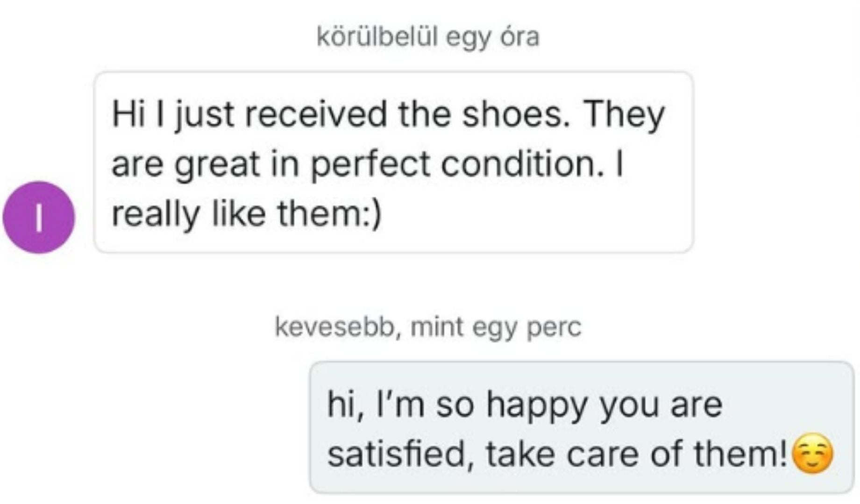Click the blushing smile emoji in the reply
The height and width of the screenshot is (504, 860).
coord(813,454)
